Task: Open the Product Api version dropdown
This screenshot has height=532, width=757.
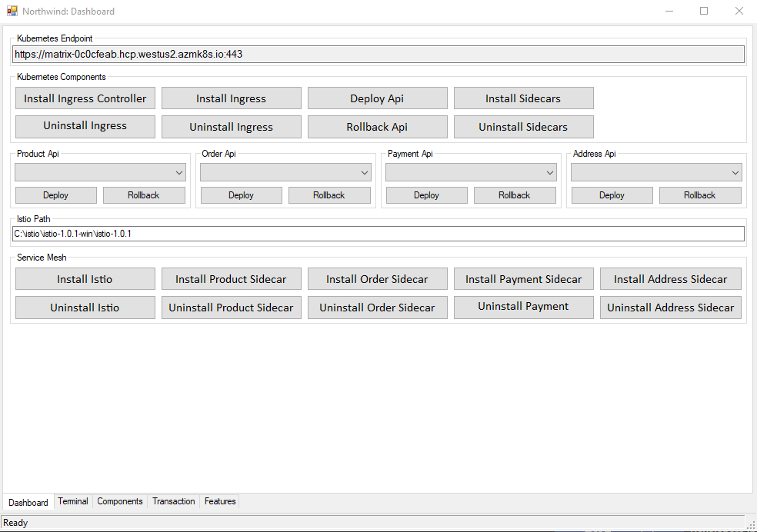Action: click(x=101, y=173)
